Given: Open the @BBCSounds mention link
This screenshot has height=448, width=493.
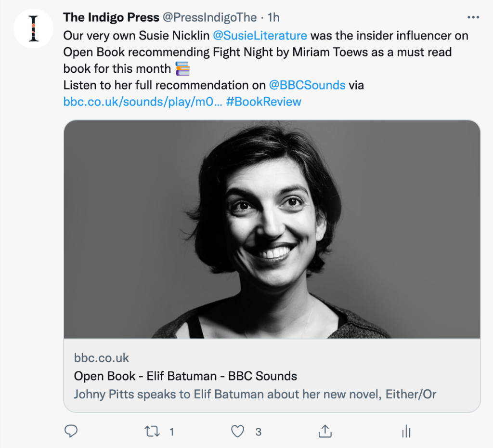Looking at the screenshot, I should tap(306, 85).
